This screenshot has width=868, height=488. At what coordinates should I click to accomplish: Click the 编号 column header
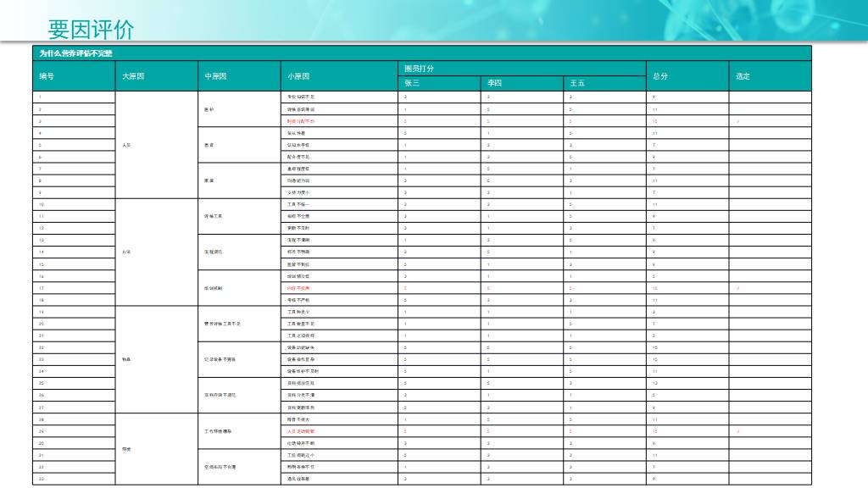[x=46, y=76]
